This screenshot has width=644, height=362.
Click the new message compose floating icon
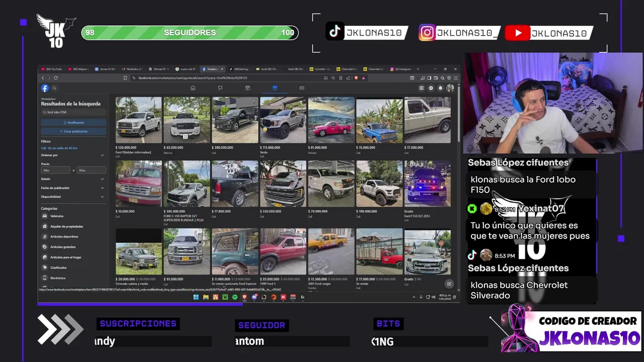(449, 284)
